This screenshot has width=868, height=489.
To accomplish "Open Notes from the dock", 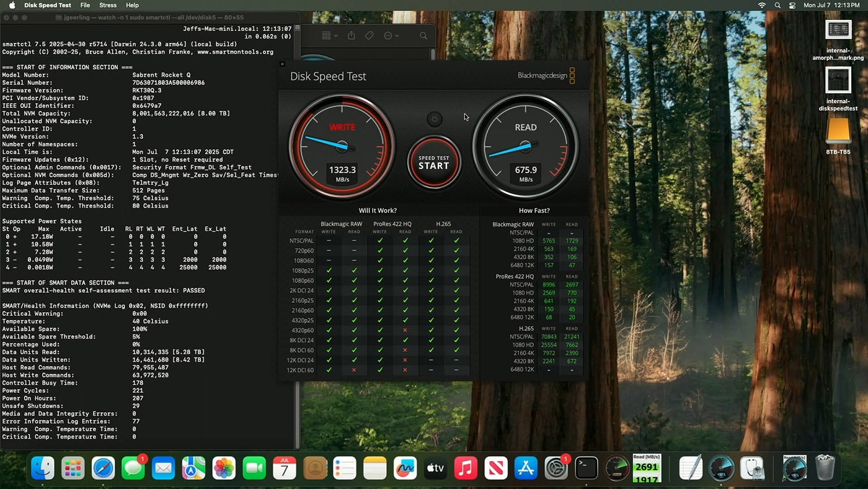I will pos(375,468).
